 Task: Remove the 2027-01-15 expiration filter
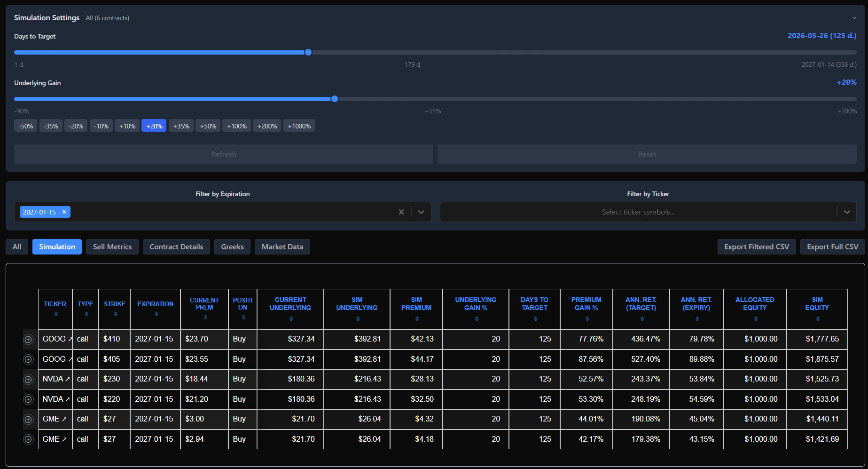tap(64, 212)
